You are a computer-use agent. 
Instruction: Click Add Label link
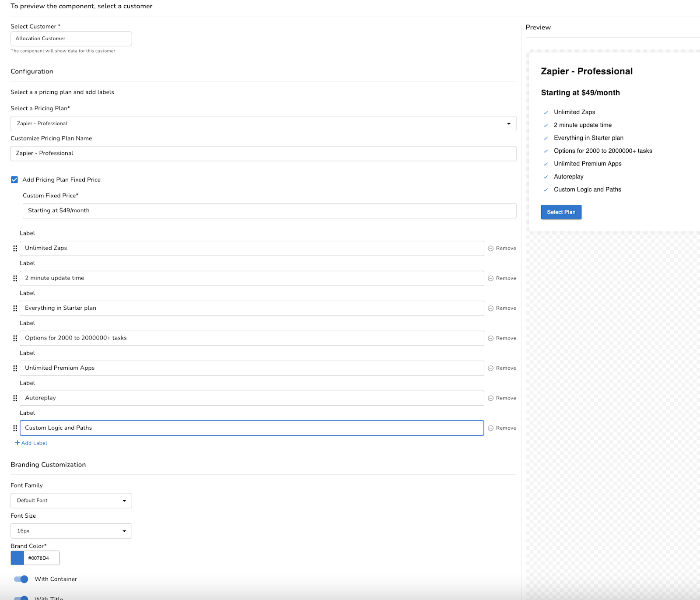(31, 443)
